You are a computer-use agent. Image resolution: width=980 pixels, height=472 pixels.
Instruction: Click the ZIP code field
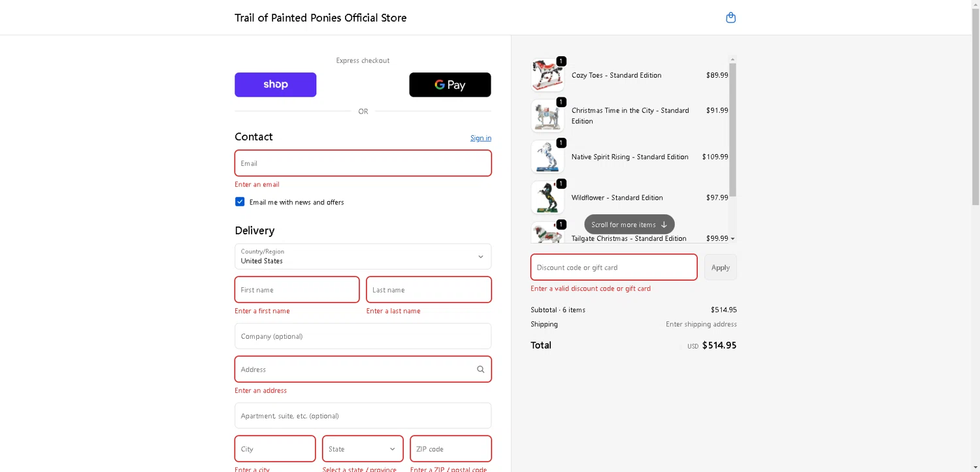pos(451,449)
